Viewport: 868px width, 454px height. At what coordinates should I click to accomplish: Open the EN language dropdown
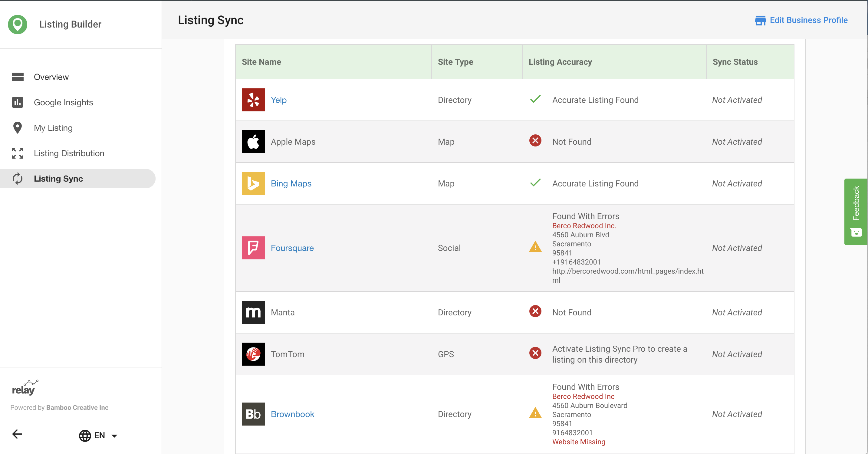pyautogui.click(x=98, y=436)
